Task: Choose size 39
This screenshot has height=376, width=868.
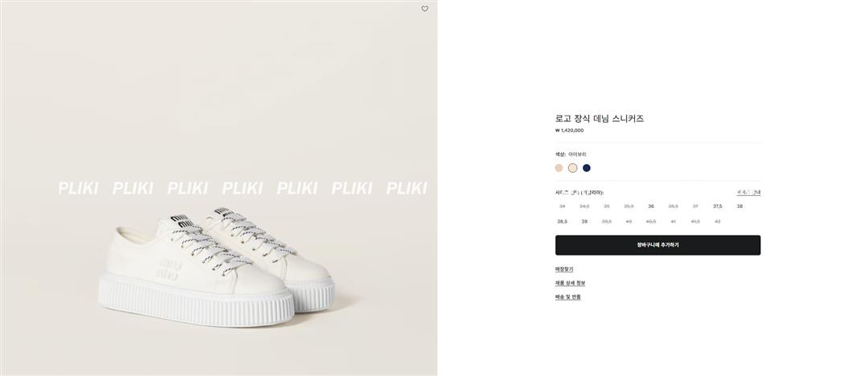Action: (x=584, y=222)
